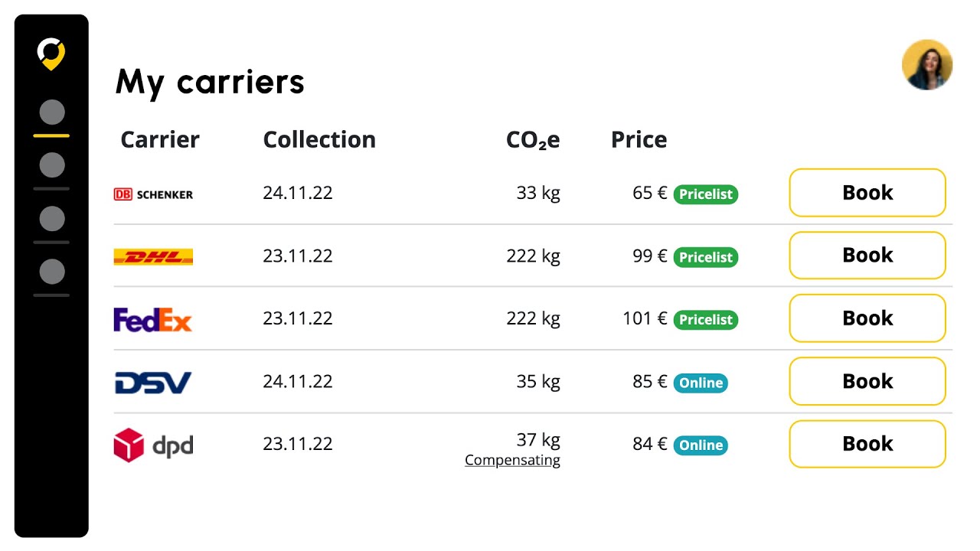Book the DHL shipment
Viewport: 980px width, 551px height.
(867, 256)
